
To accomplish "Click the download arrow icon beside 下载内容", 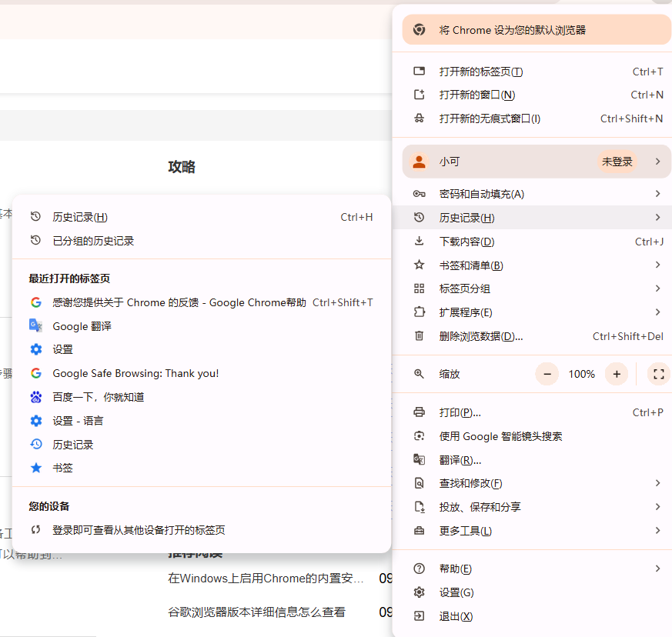I will pos(420,241).
